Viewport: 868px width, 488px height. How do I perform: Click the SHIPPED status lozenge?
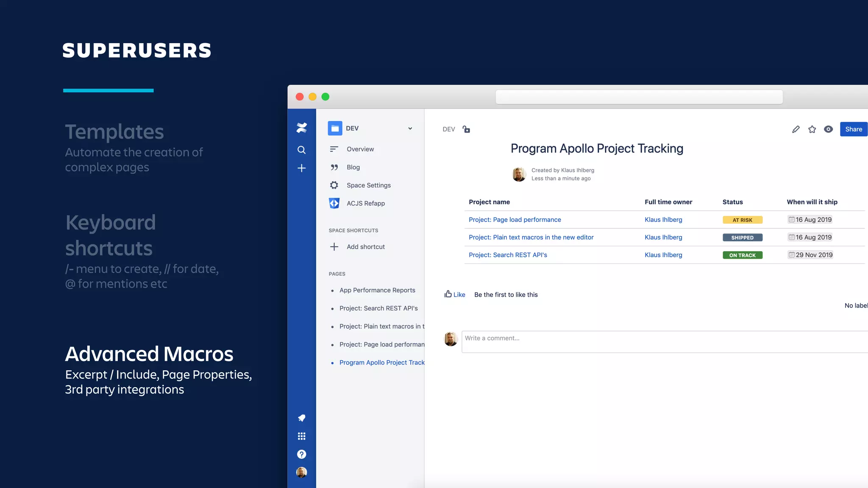pos(742,238)
